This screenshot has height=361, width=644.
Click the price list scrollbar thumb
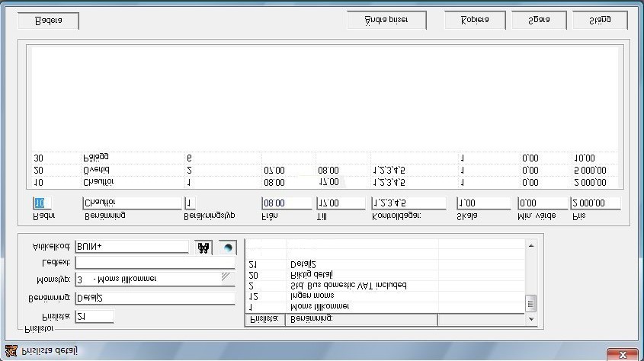pos(531,304)
